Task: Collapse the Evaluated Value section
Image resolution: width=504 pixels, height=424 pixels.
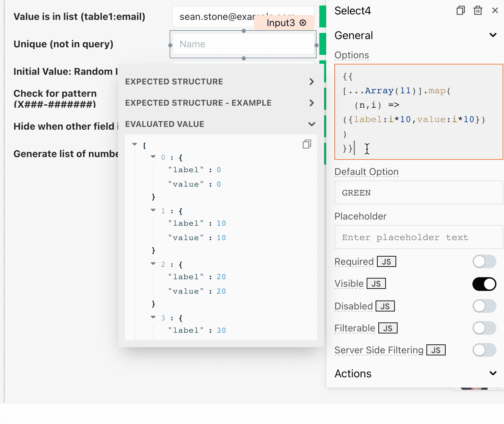Action: (311, 124)
